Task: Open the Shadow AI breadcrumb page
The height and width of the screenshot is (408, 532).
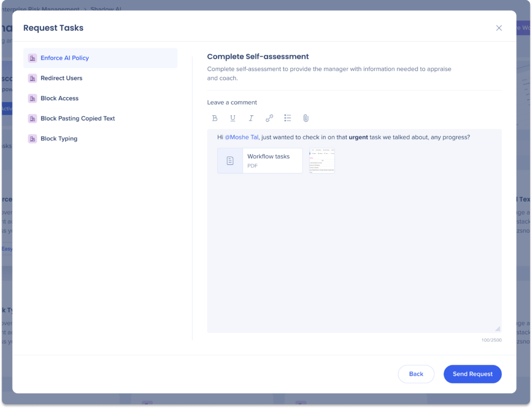Action: point(105,9)
